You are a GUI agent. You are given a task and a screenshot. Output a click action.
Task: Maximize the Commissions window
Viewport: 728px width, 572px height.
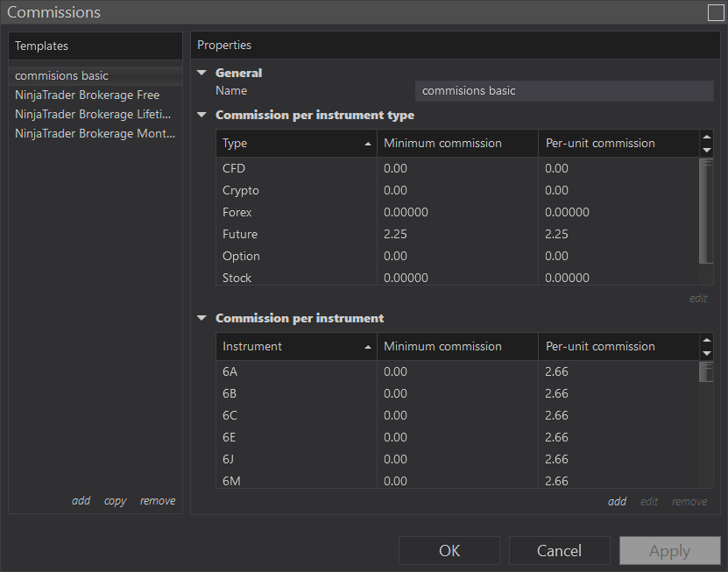pos(715,13)
